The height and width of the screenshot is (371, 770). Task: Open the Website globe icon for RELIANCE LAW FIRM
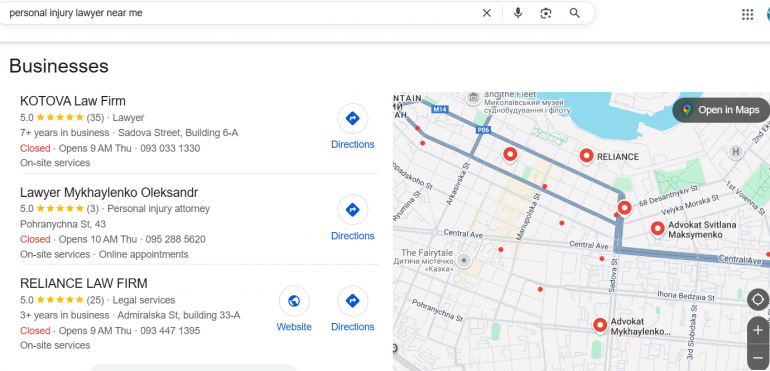294,301
